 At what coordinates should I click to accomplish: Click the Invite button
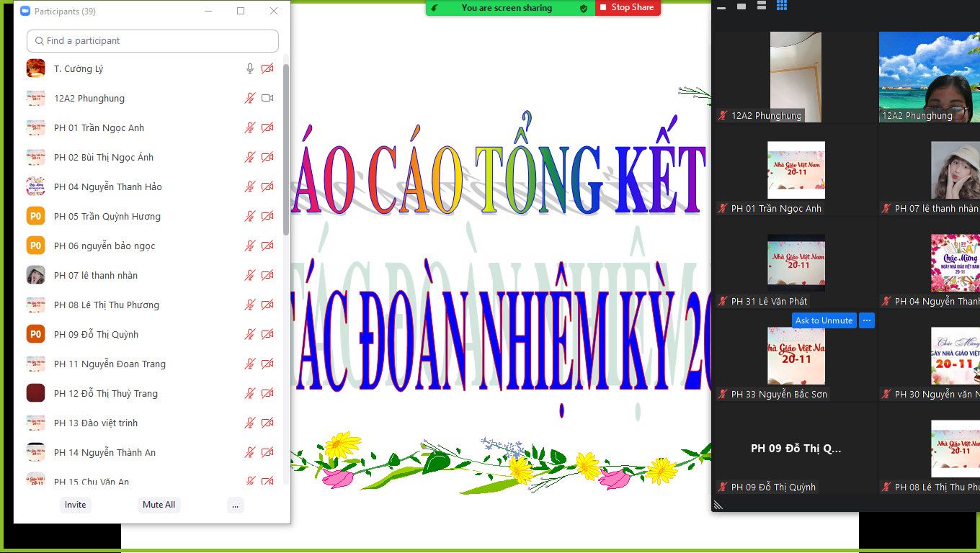76,505
